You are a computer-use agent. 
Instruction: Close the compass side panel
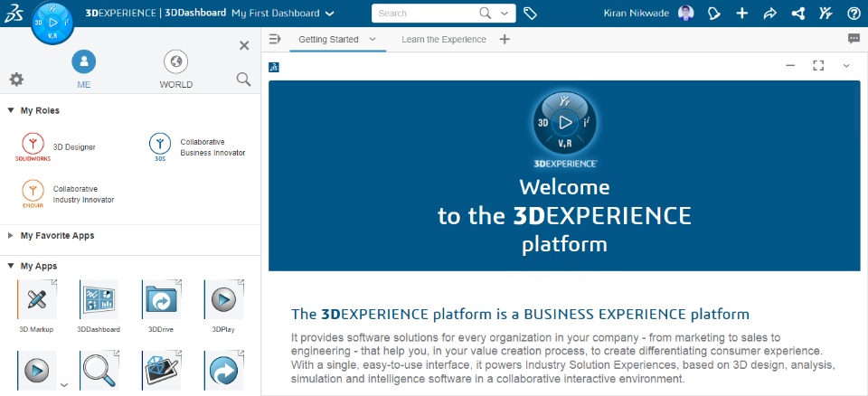click(244, 45)
